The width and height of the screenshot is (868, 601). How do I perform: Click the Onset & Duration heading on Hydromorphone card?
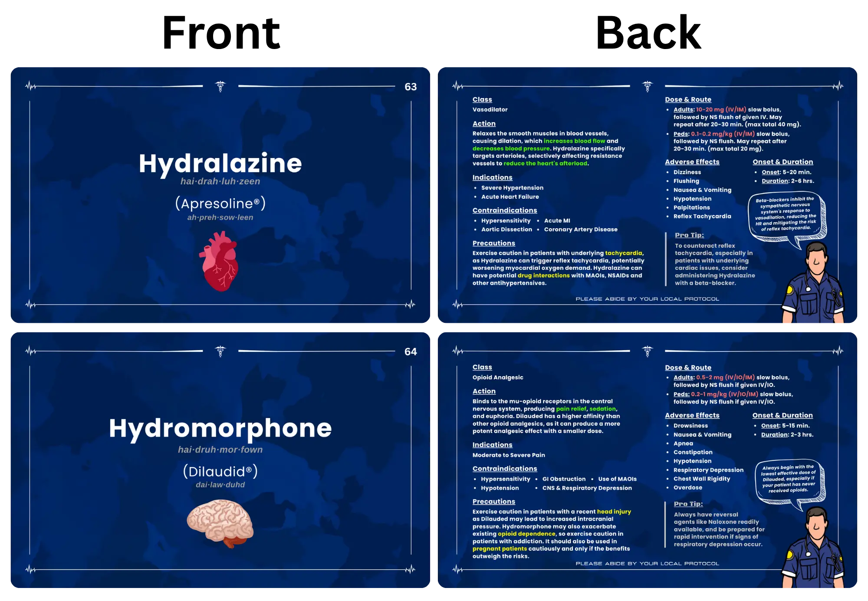click(x=783, y=415)
